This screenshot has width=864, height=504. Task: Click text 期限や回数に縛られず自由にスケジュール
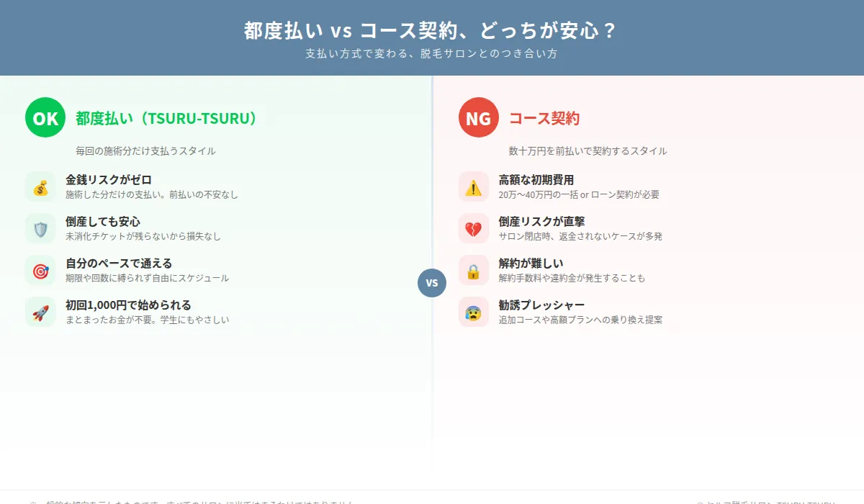point(148,278)
